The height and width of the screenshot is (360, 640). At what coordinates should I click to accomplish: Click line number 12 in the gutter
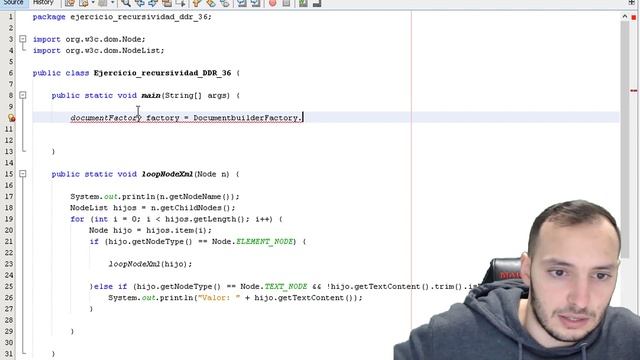pos(9,140)
